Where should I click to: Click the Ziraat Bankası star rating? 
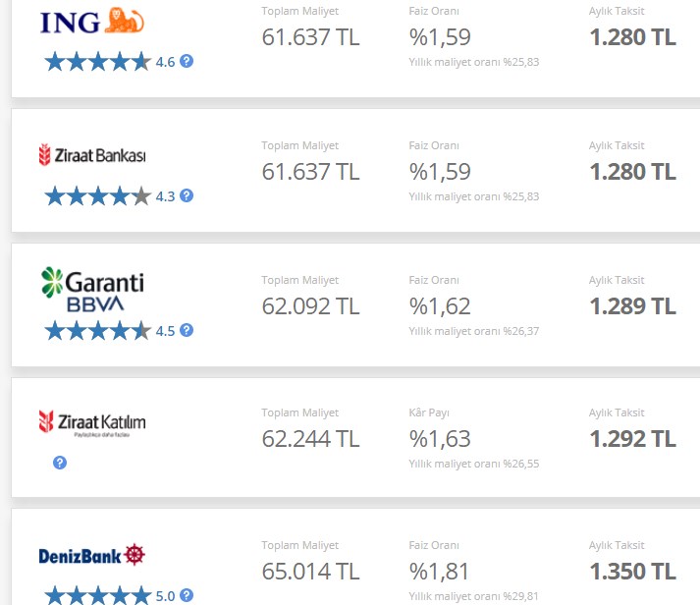pyautogui.click(x=98, y=196)
